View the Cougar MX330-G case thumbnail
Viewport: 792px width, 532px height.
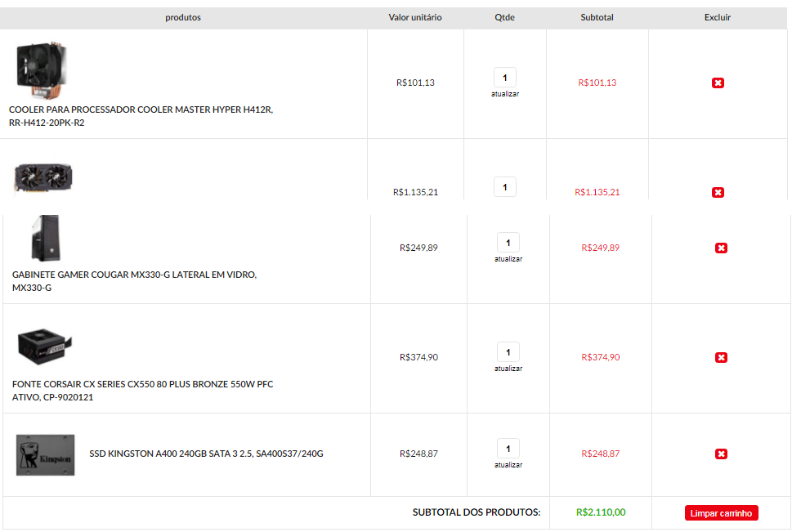(46, 238)
